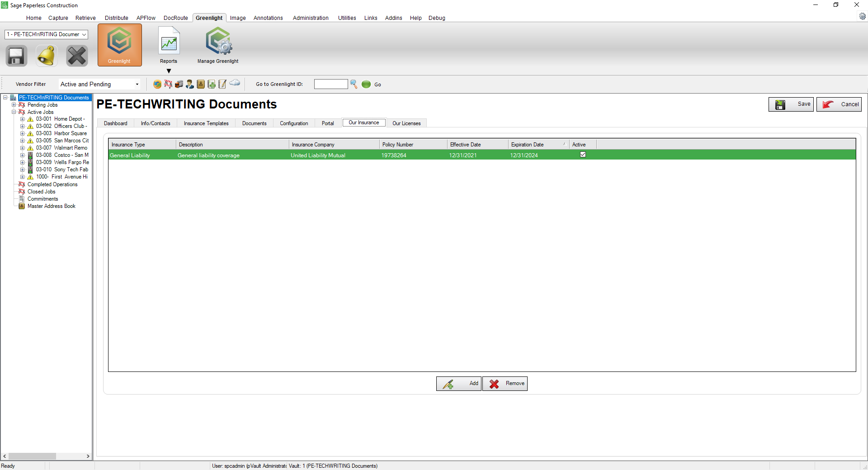The height and width of the screenshot is (470, 868).
Task: Click the Remove insurance button
Action: click(505, 384)
